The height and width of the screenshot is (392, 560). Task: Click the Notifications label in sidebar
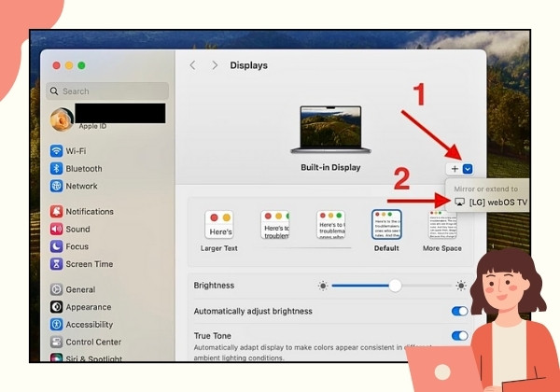tap(90, 212)
